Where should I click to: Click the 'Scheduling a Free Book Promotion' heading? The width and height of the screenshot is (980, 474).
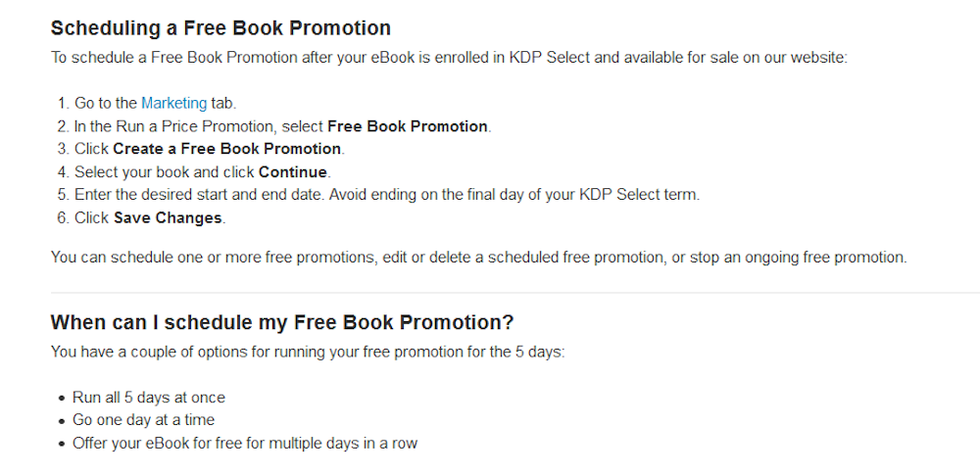click(220, 28)
